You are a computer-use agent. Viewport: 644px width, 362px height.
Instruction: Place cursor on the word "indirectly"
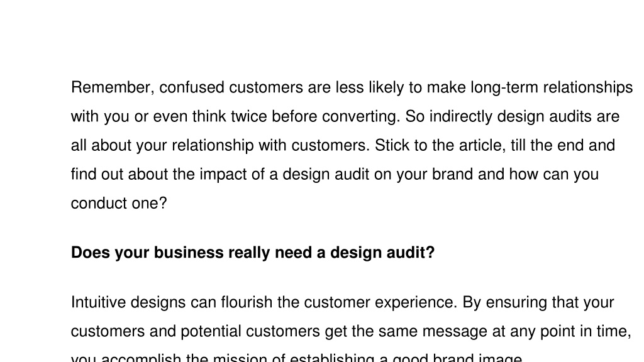pyautogui.click(x=461, y=116)
